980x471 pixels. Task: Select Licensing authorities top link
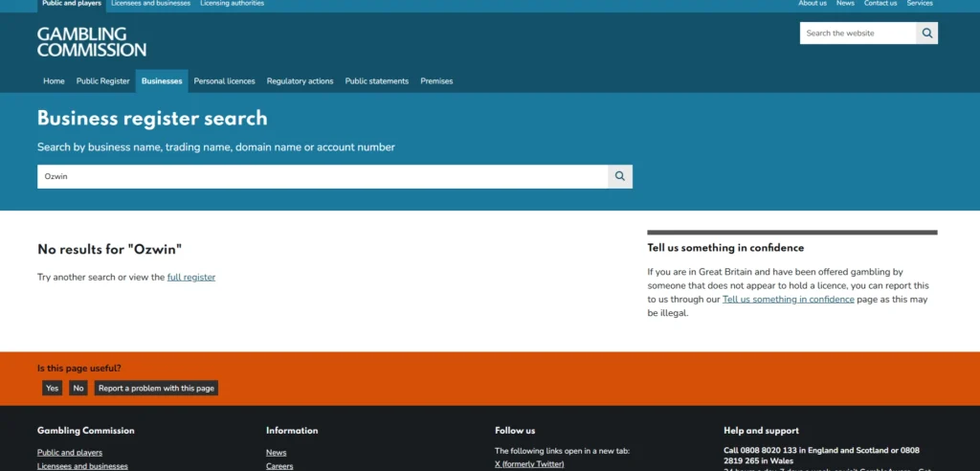click(232, 4)
